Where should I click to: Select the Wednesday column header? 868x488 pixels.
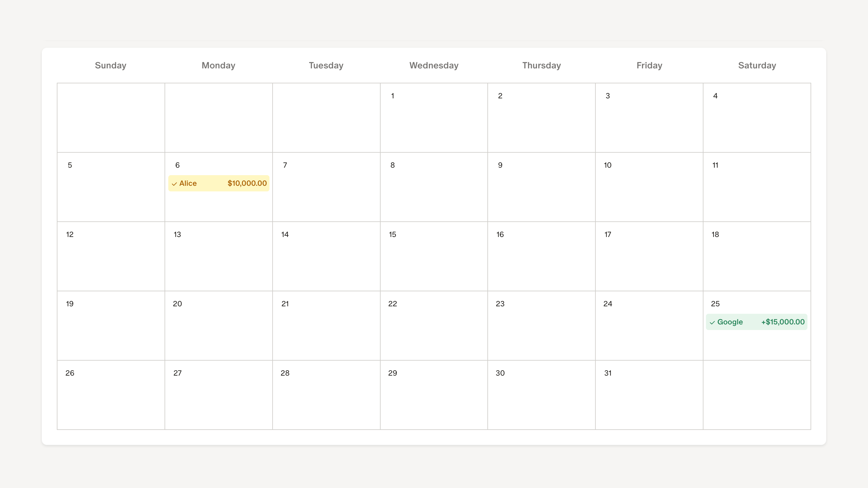pos(434,65)
